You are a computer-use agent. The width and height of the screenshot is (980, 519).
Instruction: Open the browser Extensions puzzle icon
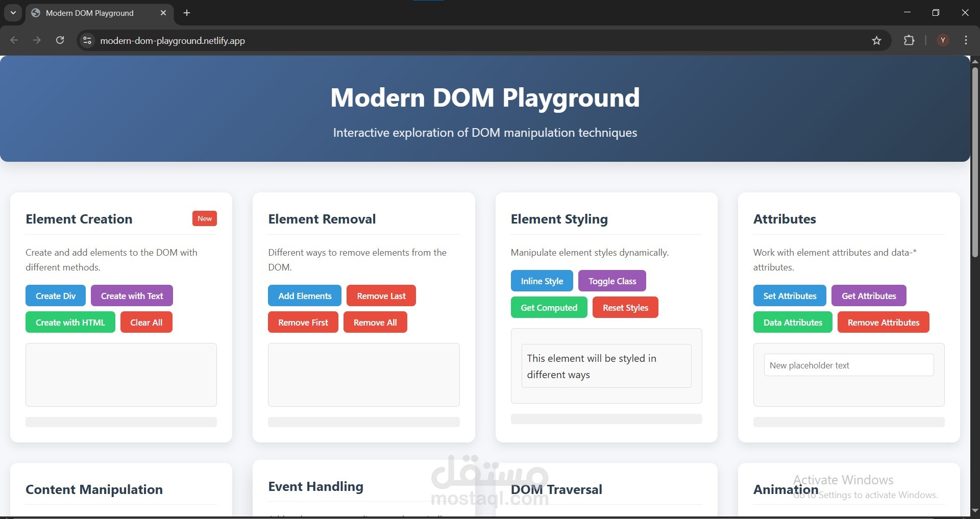[x=910, y=40]
